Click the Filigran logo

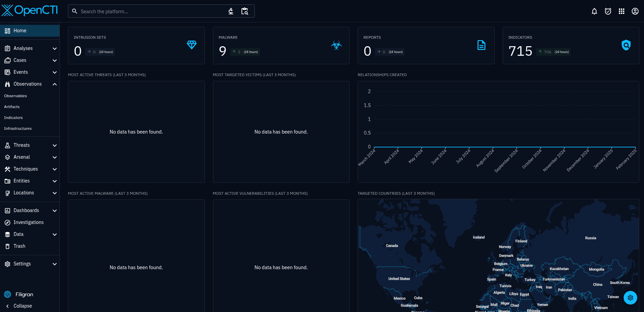click(x=19, y=294)
